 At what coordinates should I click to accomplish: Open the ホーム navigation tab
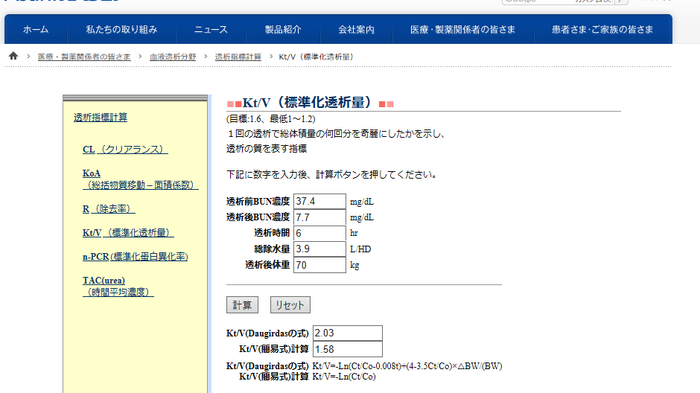[36, 29]
